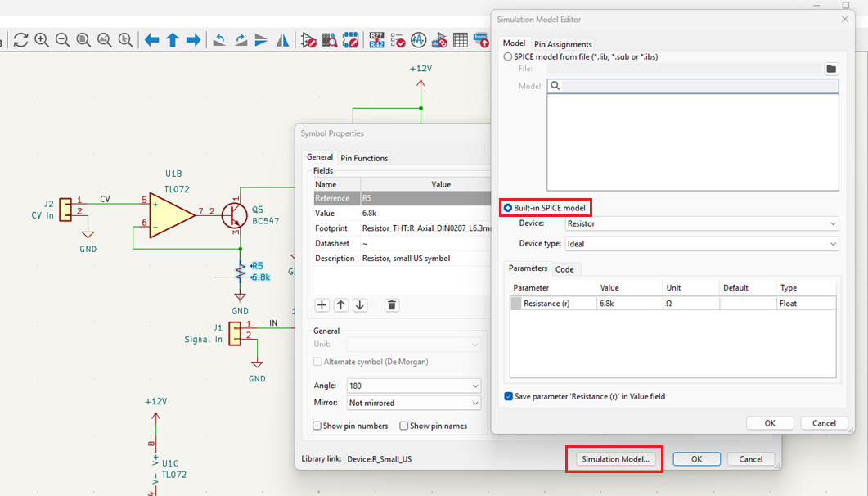Viewport: 868px width, 496px height.
Task: Browse for a SPICE model file
Action: (831, 70)
